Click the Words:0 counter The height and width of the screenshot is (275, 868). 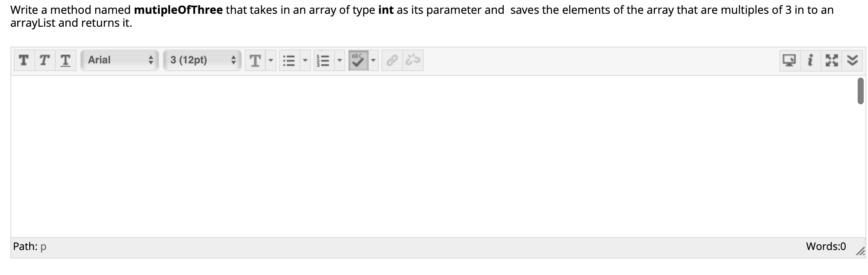click(x=825, y=246)
